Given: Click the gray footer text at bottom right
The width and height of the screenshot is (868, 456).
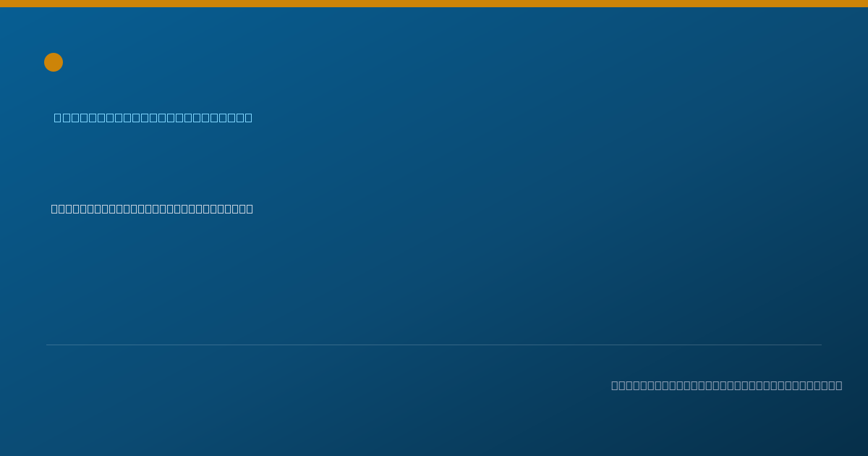Looking at the screenshot, I should (727, 385).
